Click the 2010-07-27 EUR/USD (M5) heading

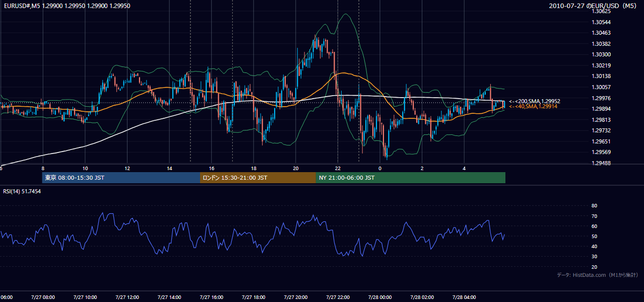coord(594,6)
